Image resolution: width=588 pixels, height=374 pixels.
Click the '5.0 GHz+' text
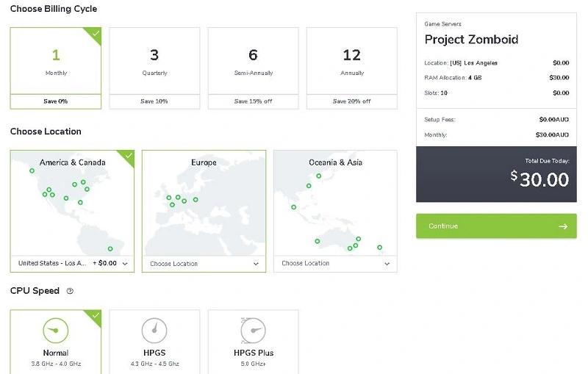click(253, 364)
